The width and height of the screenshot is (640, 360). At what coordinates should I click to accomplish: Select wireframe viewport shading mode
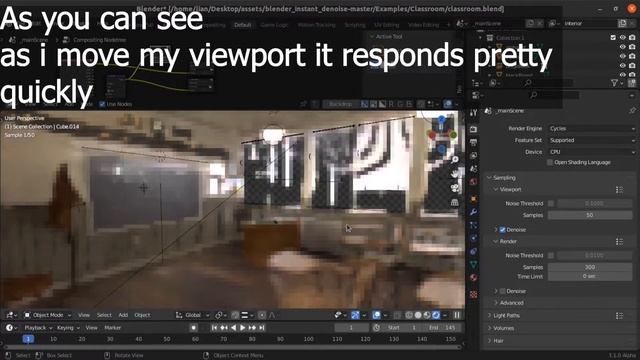point(409,315)
